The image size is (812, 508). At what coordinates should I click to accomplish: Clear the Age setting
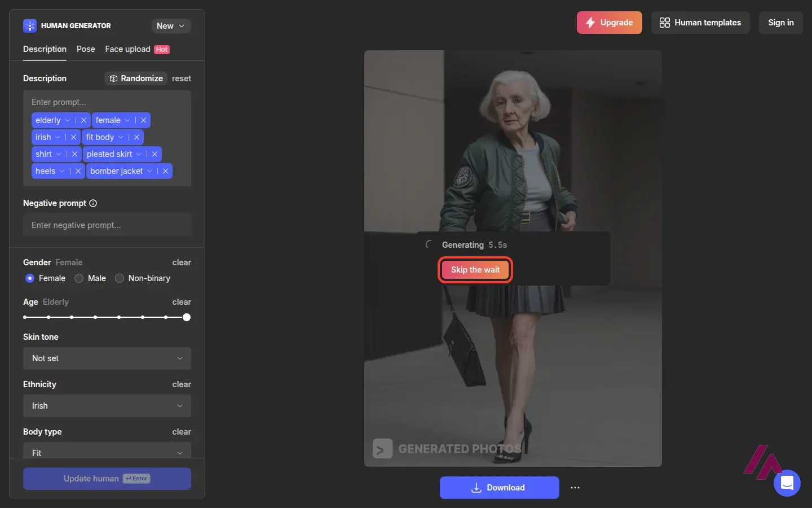tap(182, 302)
